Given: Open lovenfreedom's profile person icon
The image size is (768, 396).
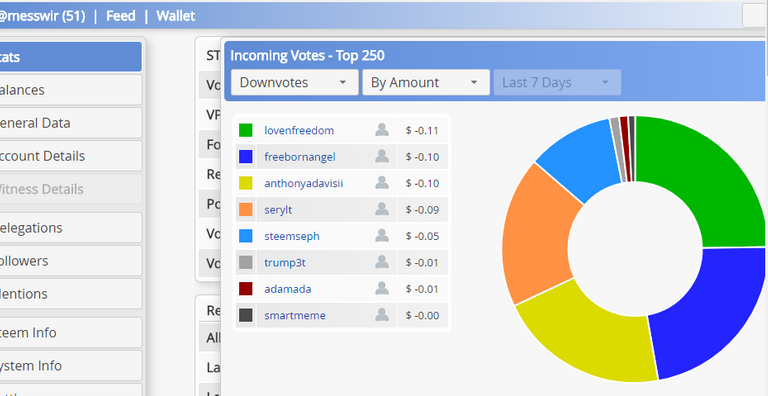Looking at the screenshot, I should click(x=382, y=130).
